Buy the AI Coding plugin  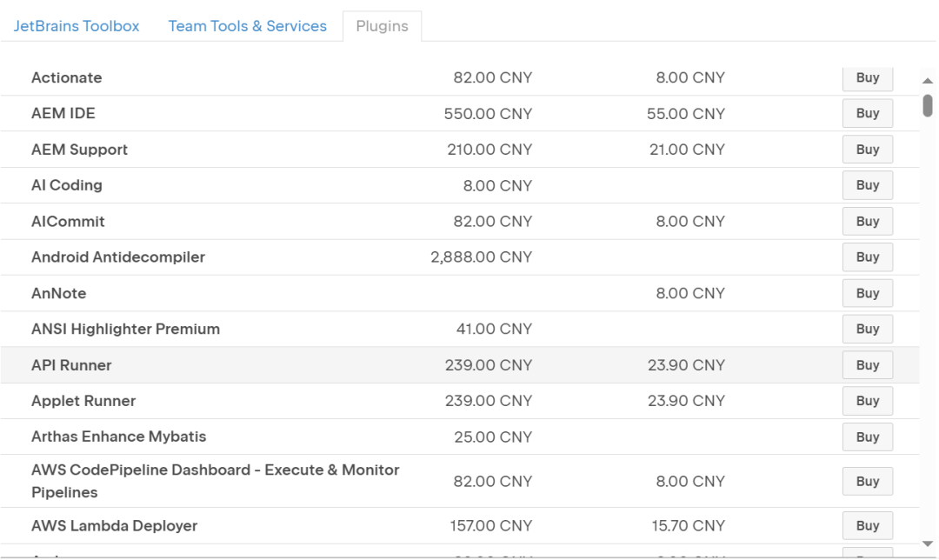(867, 185)
